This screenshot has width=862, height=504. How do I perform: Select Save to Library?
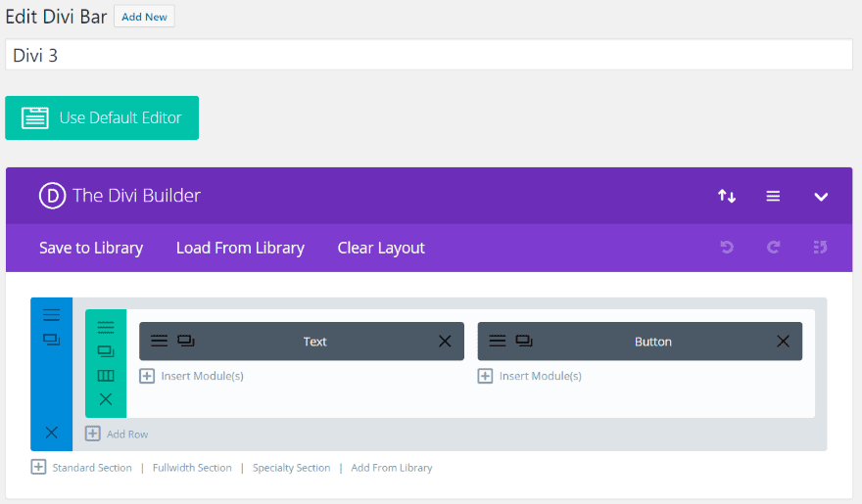[91, 248]
